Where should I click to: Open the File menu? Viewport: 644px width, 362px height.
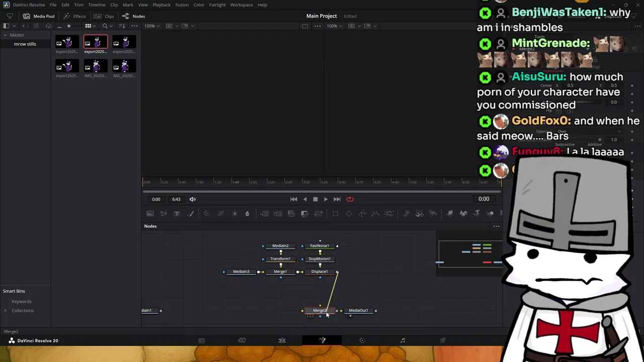53,5
